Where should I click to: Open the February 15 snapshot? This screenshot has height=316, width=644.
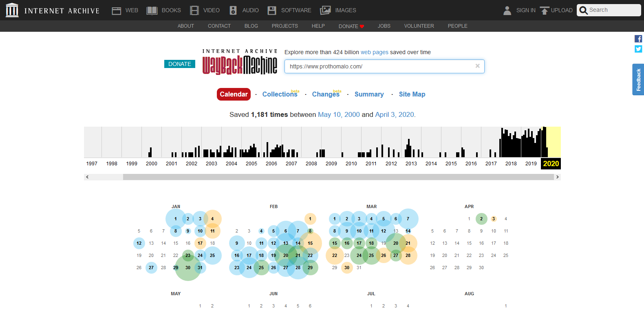pos(310,243)
